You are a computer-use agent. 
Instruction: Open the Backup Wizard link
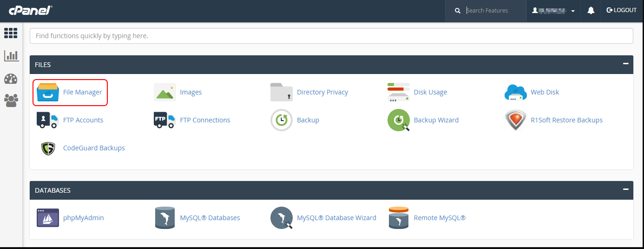[436, 120]
